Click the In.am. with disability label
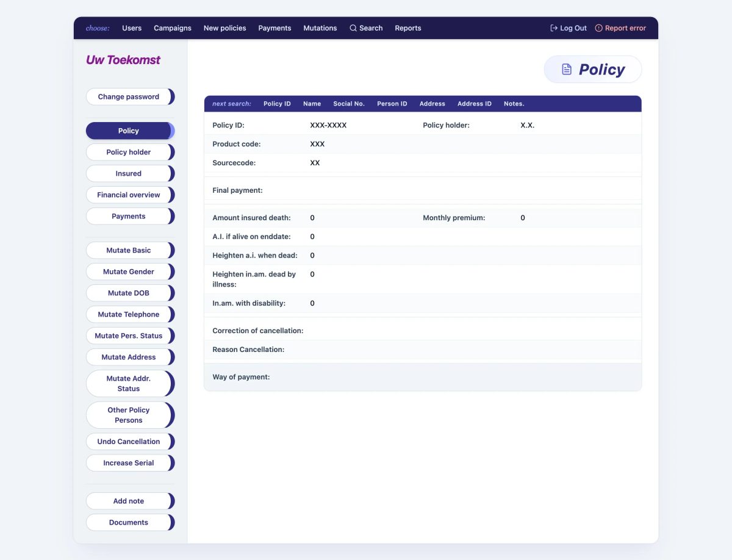Viewport: 732px width, 560px height. (249, 303)
